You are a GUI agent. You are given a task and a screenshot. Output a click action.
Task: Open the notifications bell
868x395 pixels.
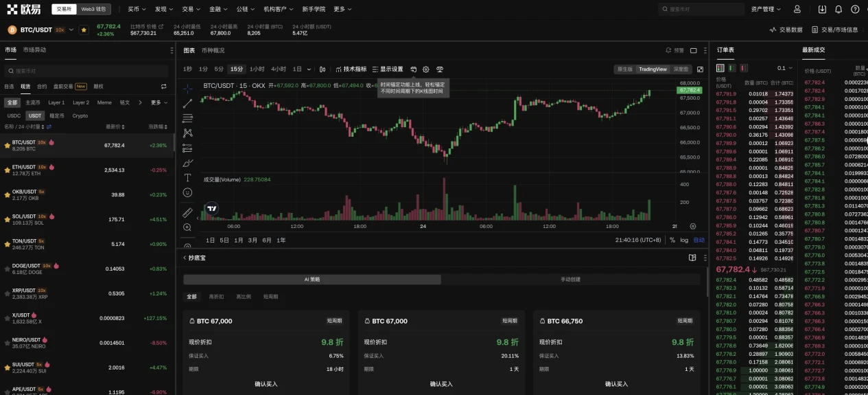pyautogui.click(x=838, y=10)
